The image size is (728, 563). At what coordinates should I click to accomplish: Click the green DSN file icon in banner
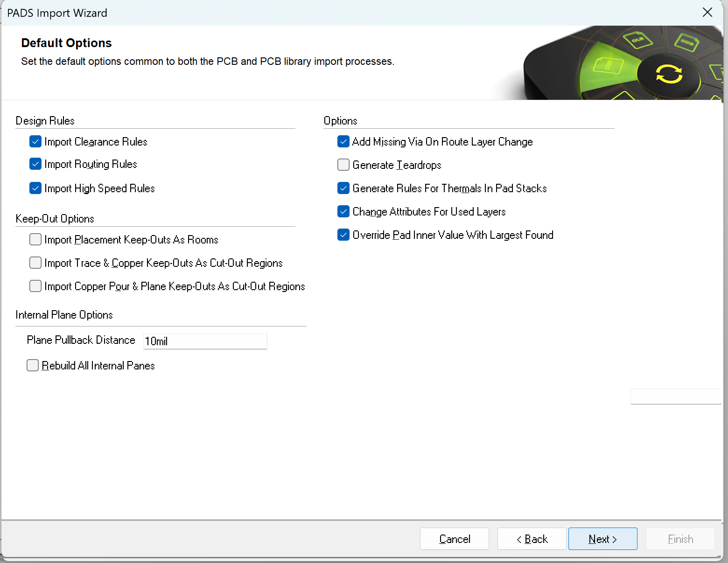608,66
